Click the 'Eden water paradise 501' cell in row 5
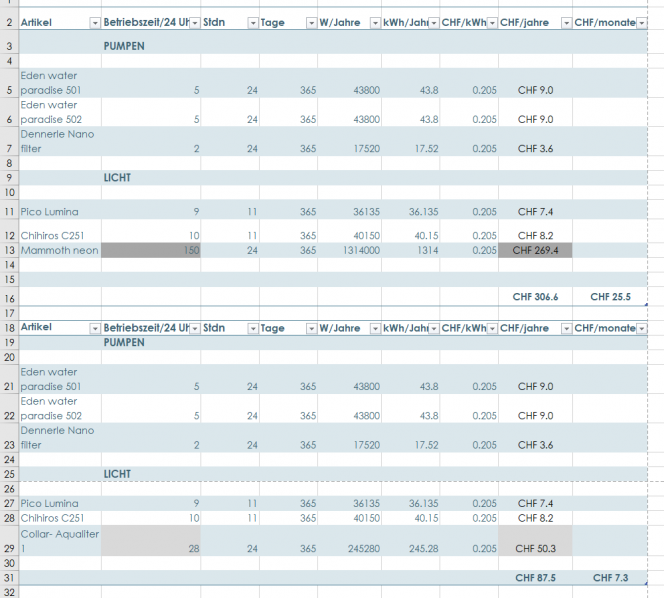 click(60, 83)
